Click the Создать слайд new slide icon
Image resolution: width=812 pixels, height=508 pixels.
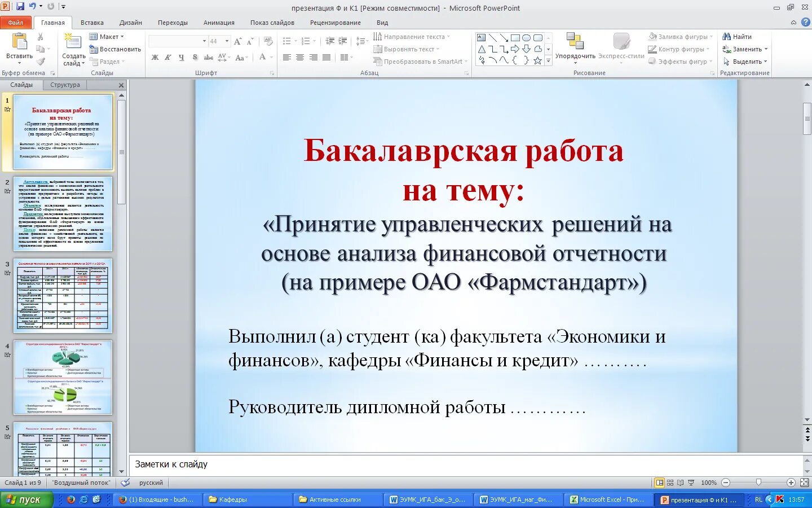[73, 41]
